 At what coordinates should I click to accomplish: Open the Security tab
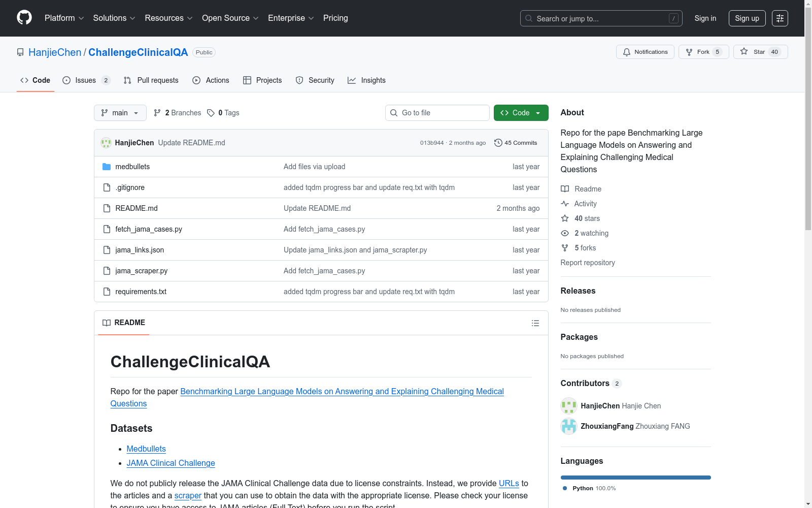(x=315, y=80)
